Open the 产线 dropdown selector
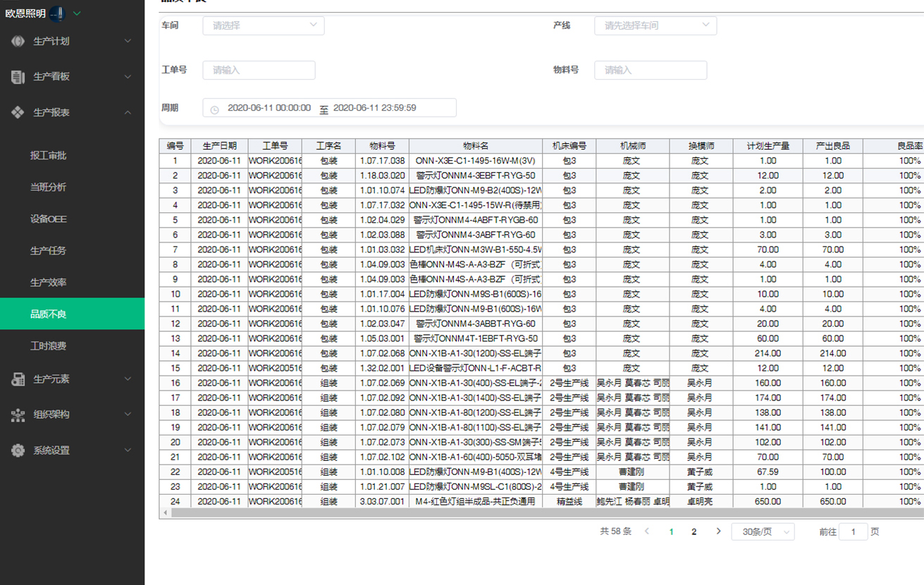 click(x=655, y=25)
